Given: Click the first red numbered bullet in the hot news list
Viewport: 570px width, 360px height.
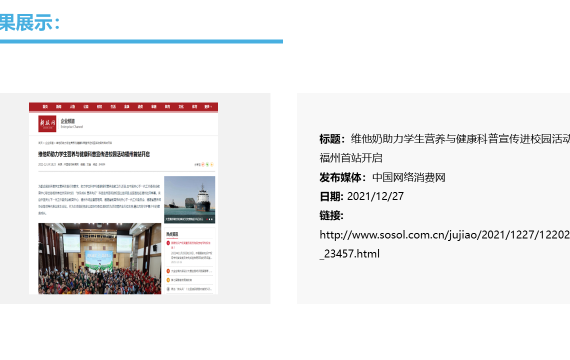Looking at the screenshot, I should [168, 243].
